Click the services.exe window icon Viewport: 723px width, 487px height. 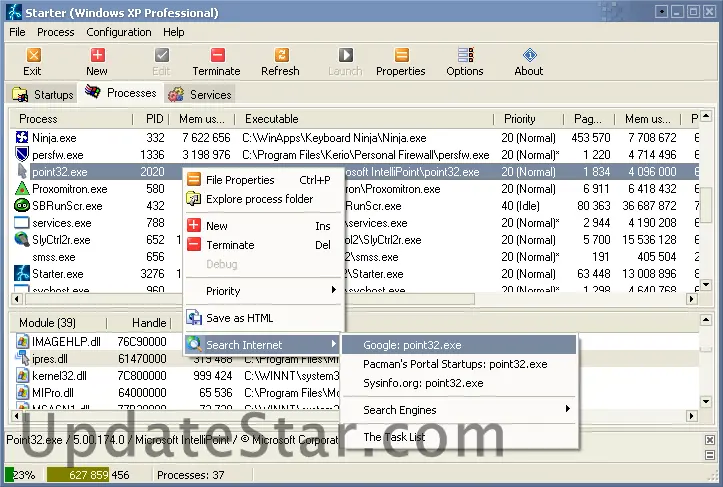22,223
